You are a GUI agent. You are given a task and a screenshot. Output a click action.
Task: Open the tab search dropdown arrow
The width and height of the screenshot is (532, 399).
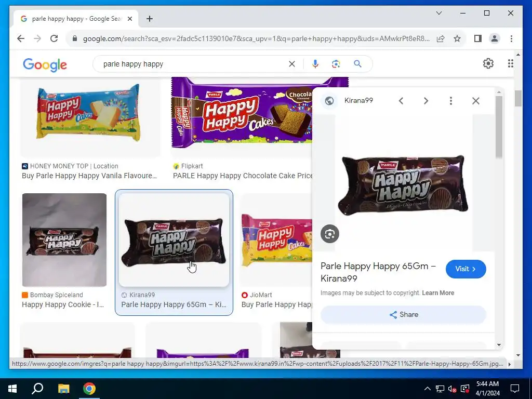coord(438,13)
